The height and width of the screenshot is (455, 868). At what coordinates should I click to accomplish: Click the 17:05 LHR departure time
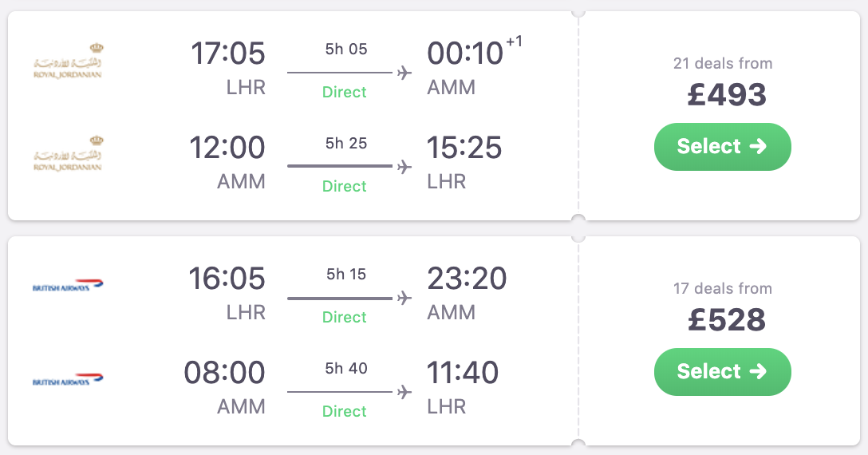[x=227, y=54]
